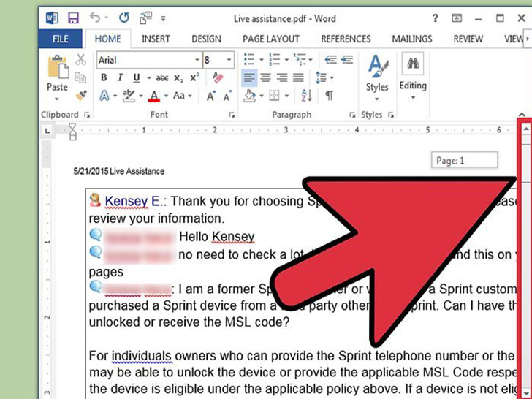Collapse the ribbon chevron
The image size is (532, 399).
[x=522, y=115]
